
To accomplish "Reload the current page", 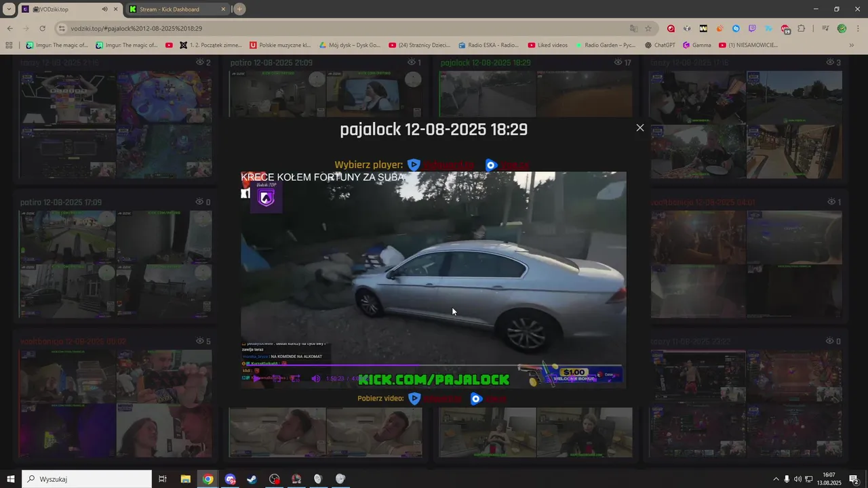I will click(42, 28).
